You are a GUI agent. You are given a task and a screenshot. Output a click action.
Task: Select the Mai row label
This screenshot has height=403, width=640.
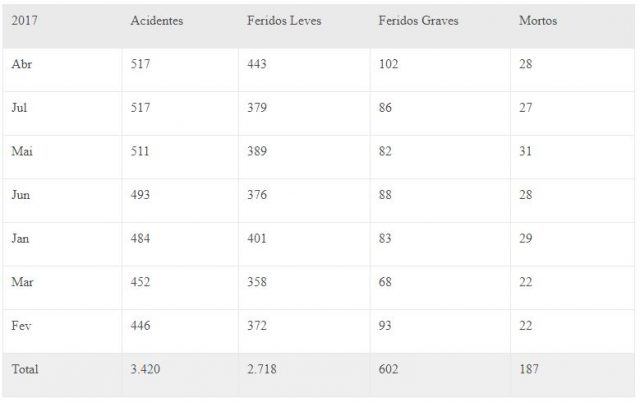coord(22,151)
